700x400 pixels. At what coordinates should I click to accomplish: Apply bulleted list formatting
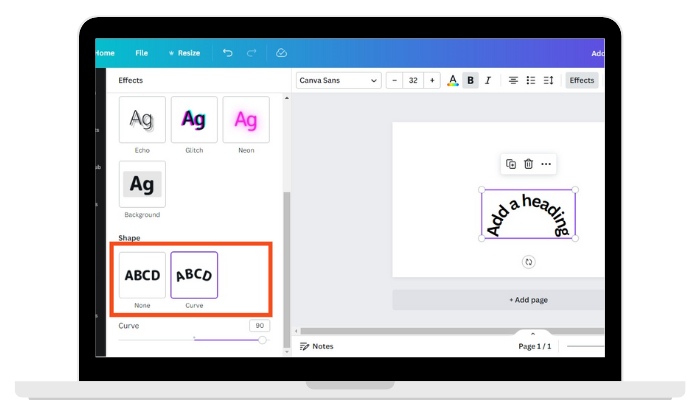[x=530, y=80]
